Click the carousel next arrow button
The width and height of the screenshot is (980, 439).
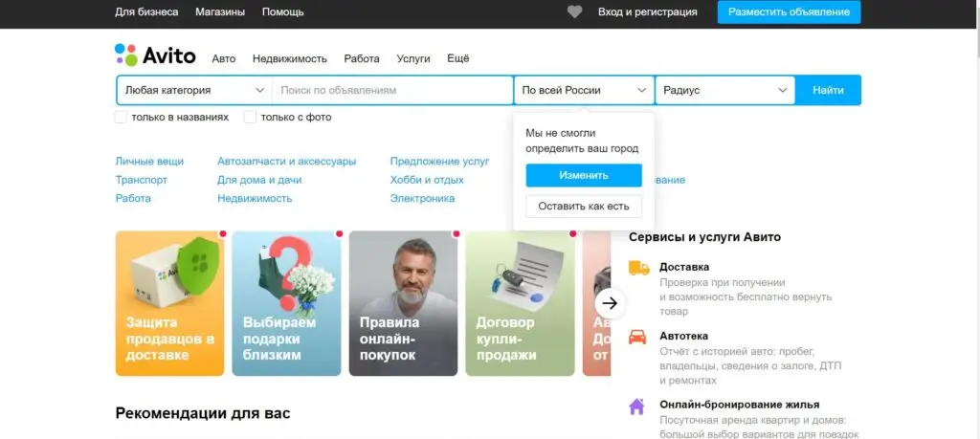(x=610, y=303)
